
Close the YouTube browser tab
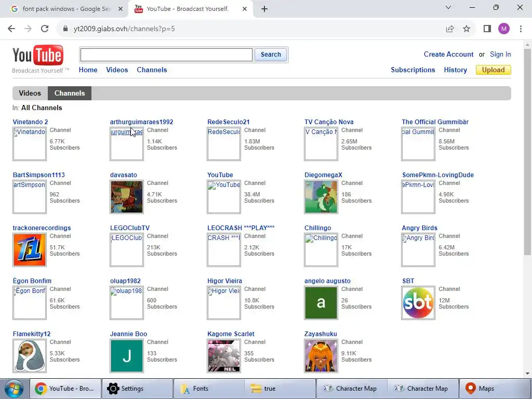pyautogui.click(x=245, y=9)
